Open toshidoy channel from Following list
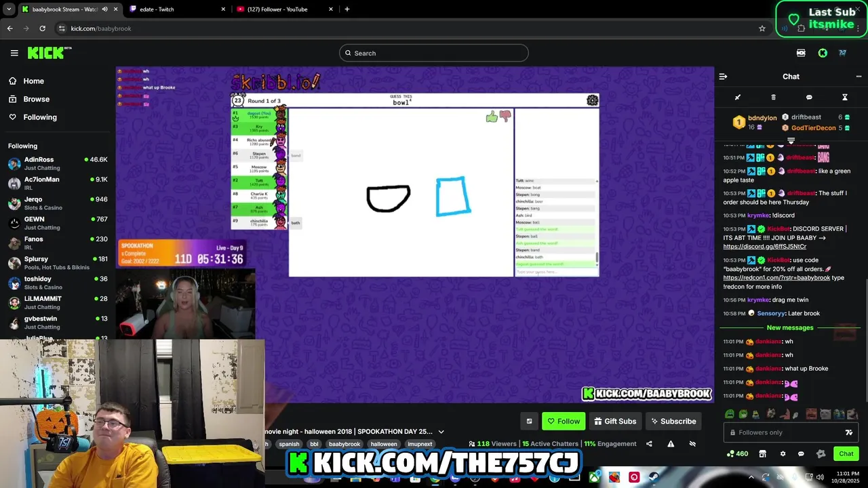868x488 pixels. (x=58, y=283)
